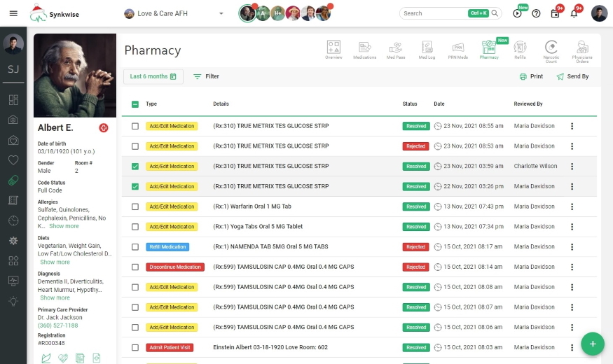Check the Warfarin Oral 1 MG Tab row checkbox

[x=135, y=206]
